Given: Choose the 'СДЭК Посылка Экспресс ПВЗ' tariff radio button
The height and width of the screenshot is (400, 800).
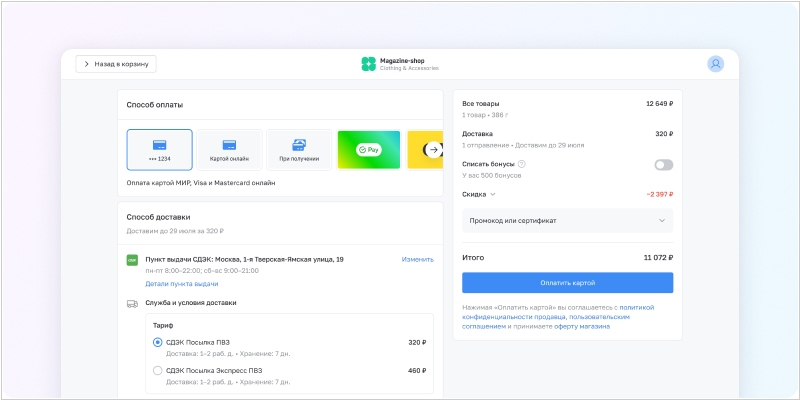Looking at the screenshot, I should [158, 371].
